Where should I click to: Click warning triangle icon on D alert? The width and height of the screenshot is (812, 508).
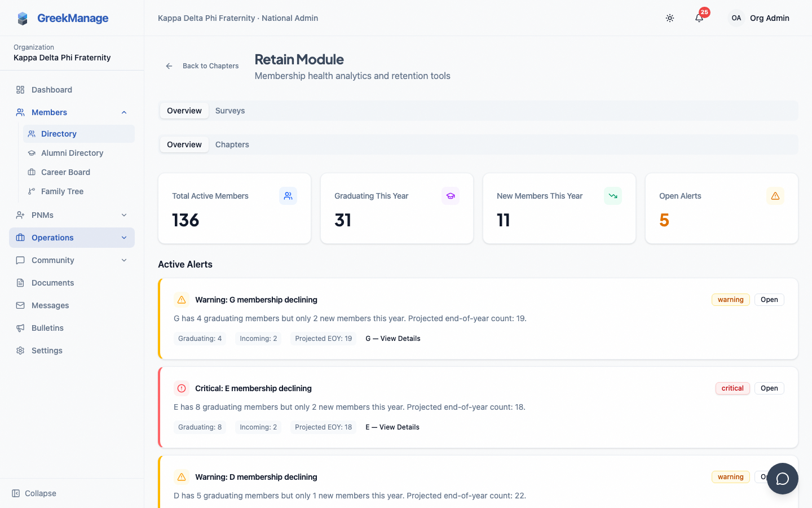[x=182, y=477]
